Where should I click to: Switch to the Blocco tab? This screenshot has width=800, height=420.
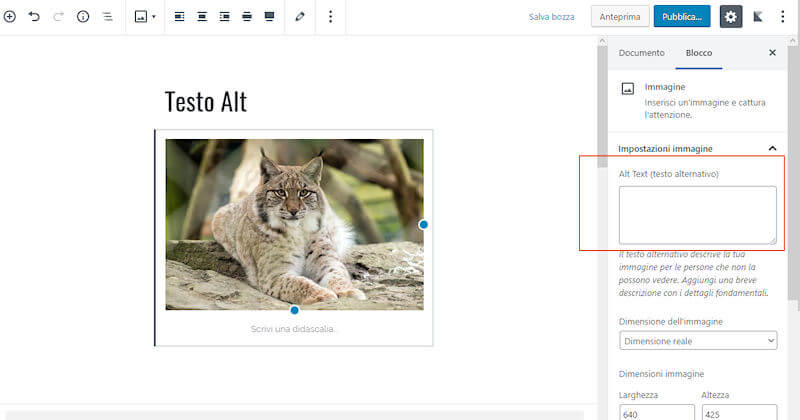coord(698,53)
